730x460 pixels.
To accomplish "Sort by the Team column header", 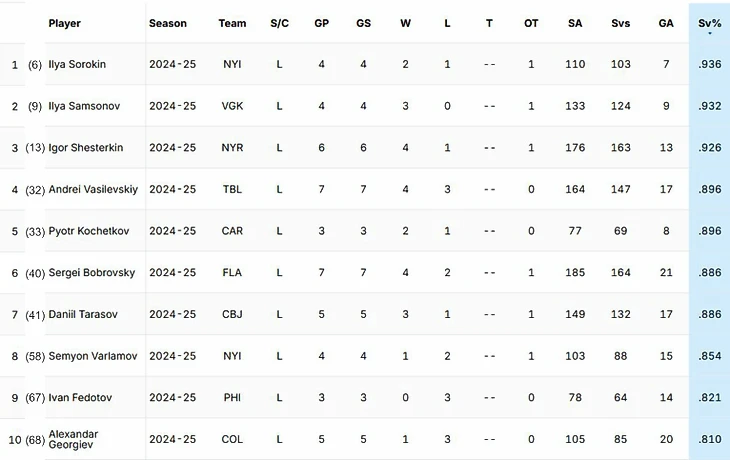I will (x=232, y=23).
